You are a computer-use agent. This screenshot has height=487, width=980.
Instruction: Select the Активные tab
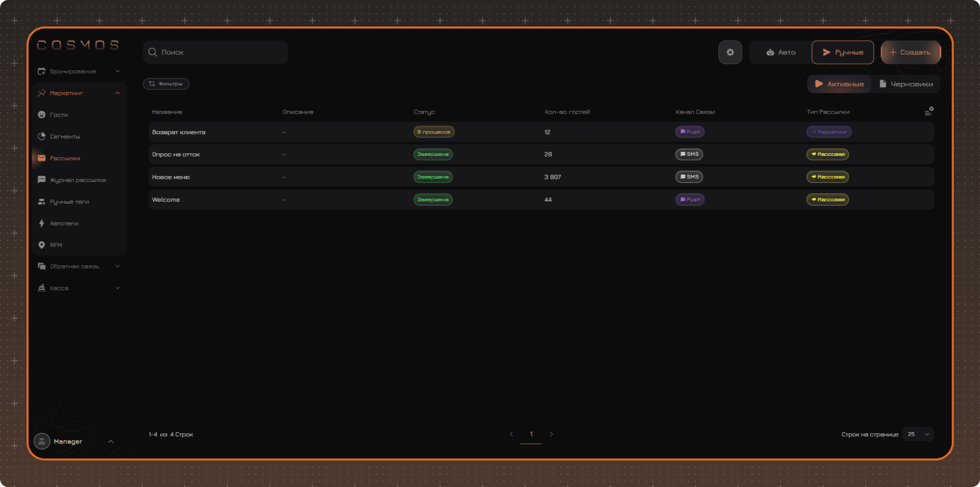(x=839, y=84)
